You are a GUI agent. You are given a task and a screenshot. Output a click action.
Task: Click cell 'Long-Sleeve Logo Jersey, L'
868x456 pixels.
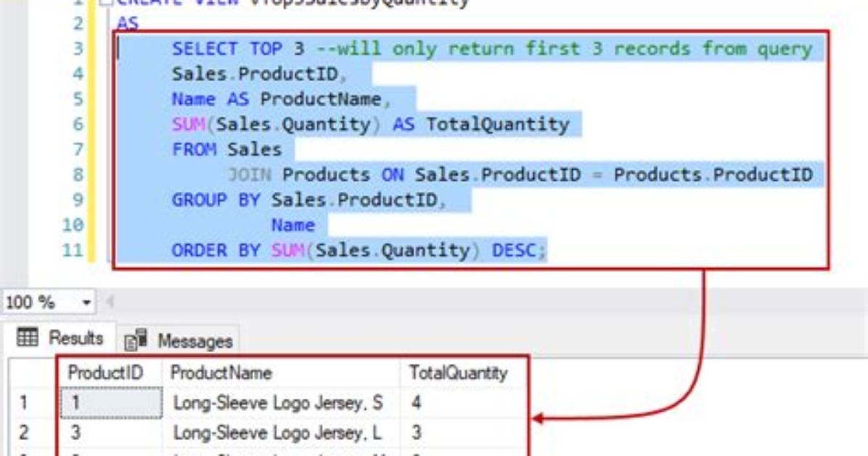tap(277, 432)
